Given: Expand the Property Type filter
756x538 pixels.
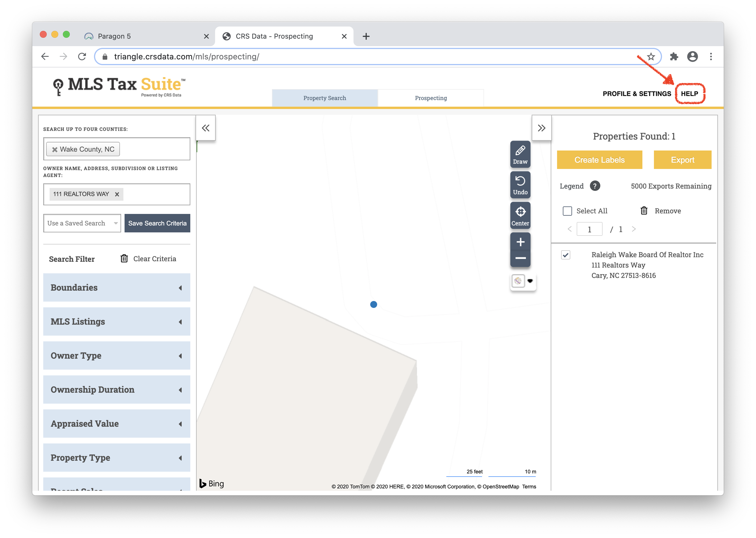Looking at the screenshot, I should 116,458.
